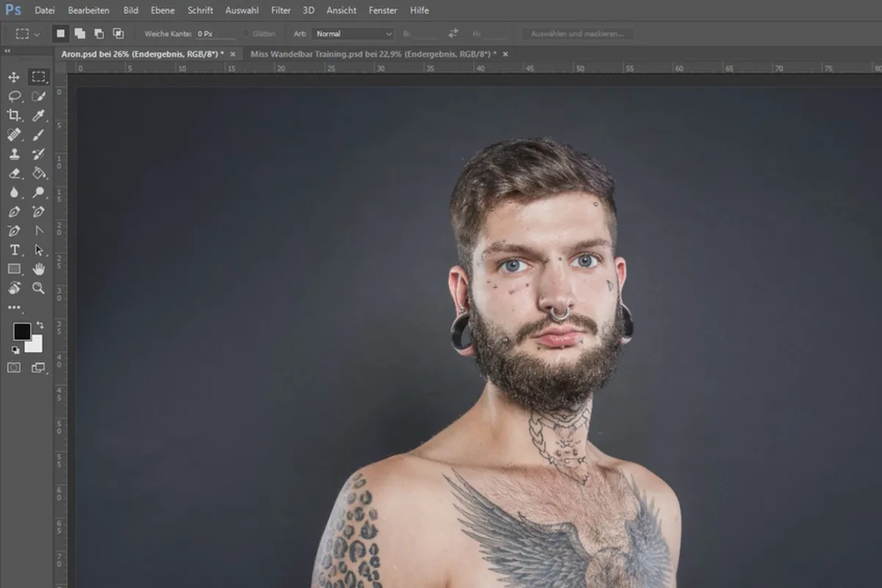Select the Paint Bucket tool
Image resolution: width=882 pixels, height=588 pixels.
[38, 173]
